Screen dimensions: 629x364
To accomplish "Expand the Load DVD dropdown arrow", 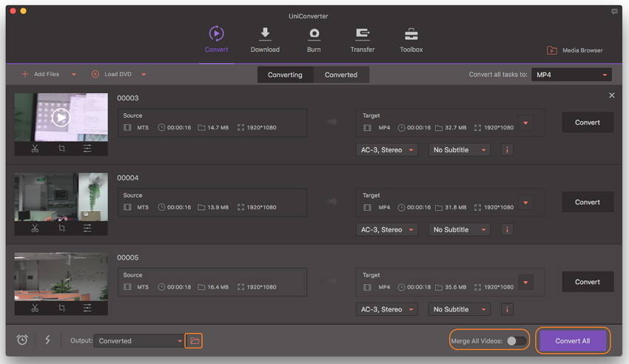I will pos(144,74).
